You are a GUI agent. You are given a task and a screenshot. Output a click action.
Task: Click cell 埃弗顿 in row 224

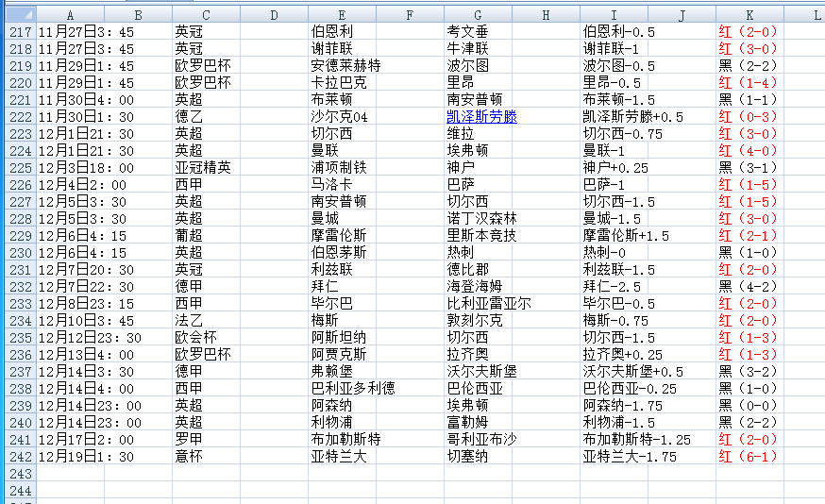pyautogui.click(x=467, y=150)
